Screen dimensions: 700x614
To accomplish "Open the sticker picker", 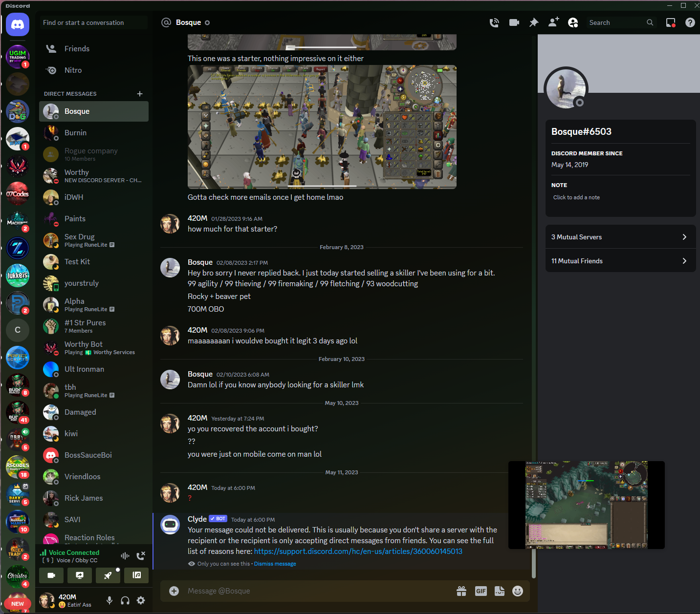I will 500,591.
